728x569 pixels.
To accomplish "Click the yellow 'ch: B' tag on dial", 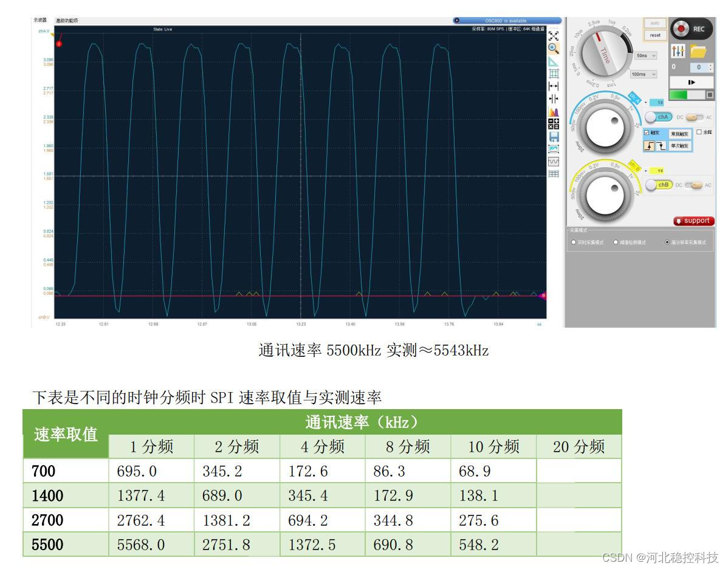I will pyautogui.click(x=634, y=166).
